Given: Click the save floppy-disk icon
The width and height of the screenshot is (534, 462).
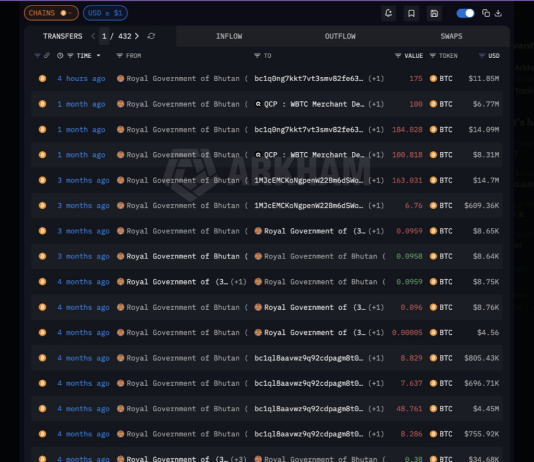Looking at the screenshot, I should pos(434,13).
